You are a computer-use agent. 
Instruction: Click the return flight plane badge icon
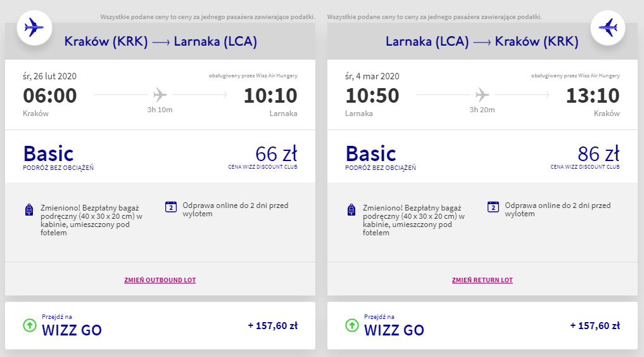(608, 28)
